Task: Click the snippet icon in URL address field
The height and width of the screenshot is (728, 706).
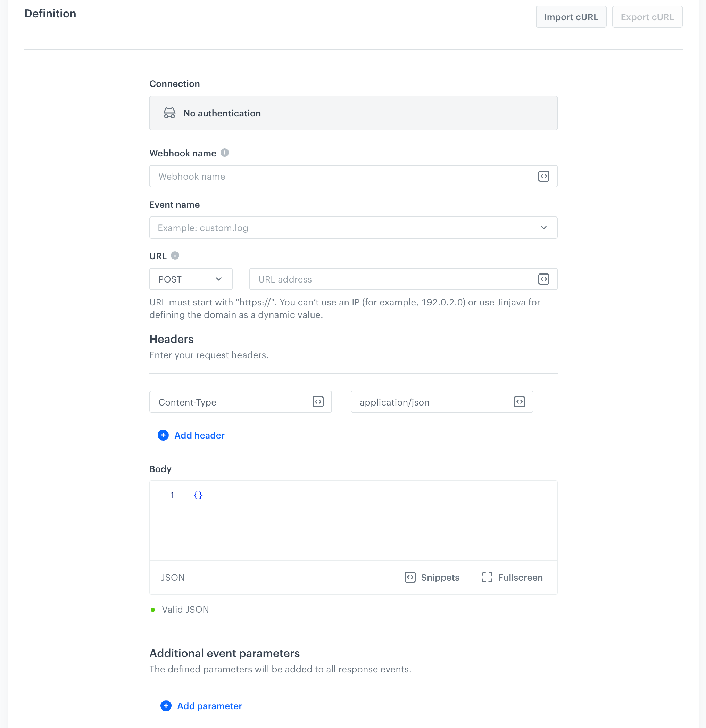Action: click(x=543, y=279)
